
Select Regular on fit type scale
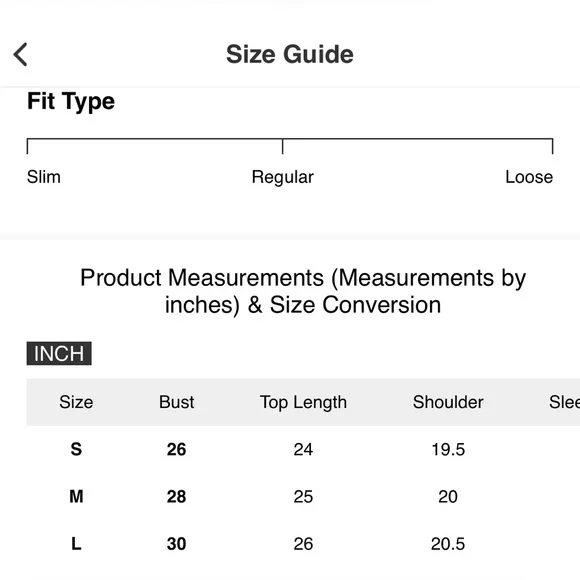[283, 177]
